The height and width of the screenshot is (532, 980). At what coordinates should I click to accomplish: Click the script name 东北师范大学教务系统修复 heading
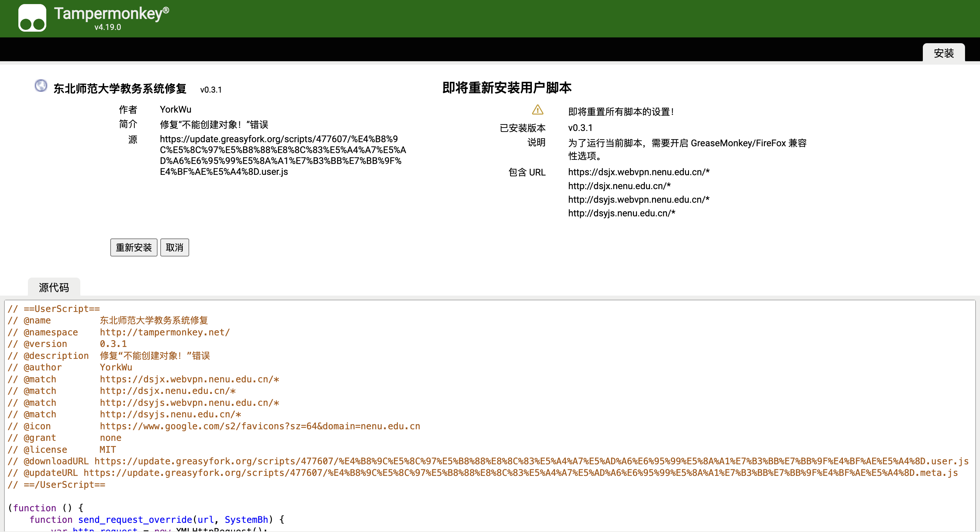coord(120,88)
